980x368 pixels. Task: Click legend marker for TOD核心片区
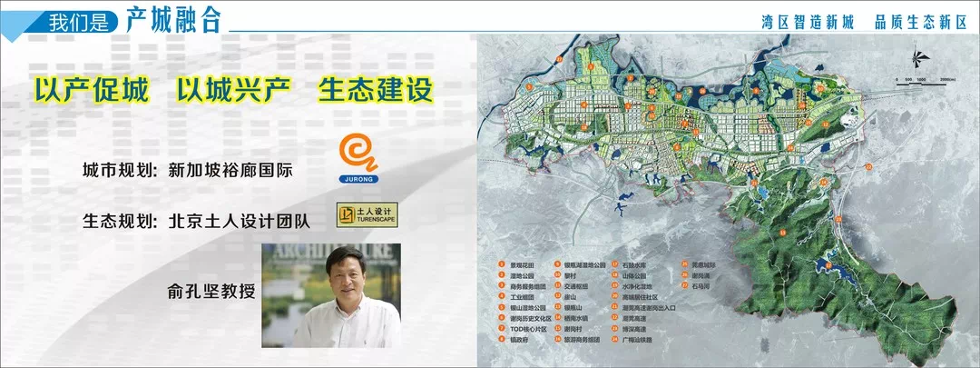500,328
